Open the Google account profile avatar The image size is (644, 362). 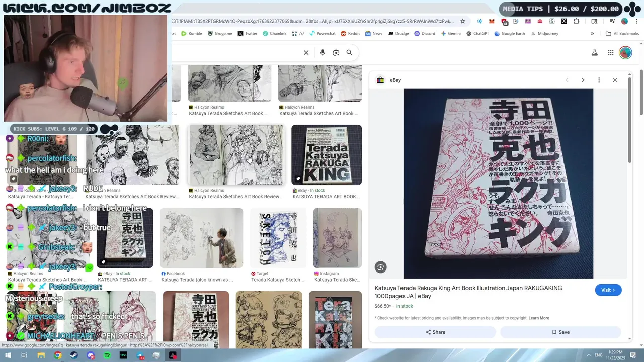[x=625, y=53]
